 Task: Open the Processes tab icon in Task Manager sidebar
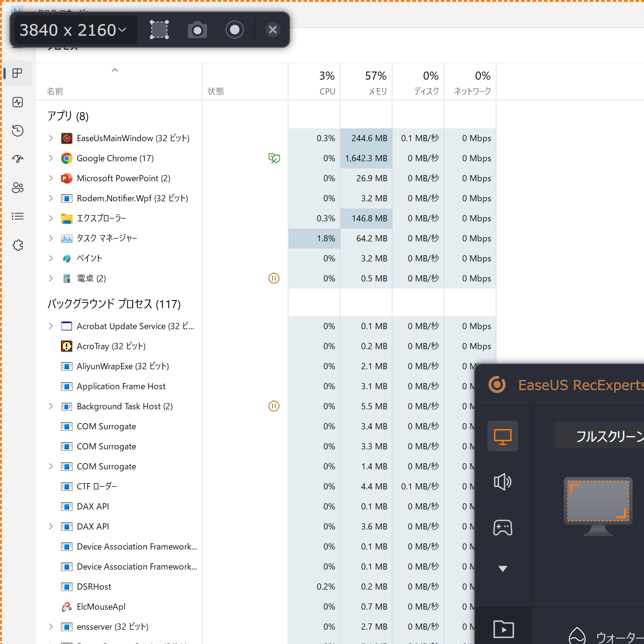point(18,73)
